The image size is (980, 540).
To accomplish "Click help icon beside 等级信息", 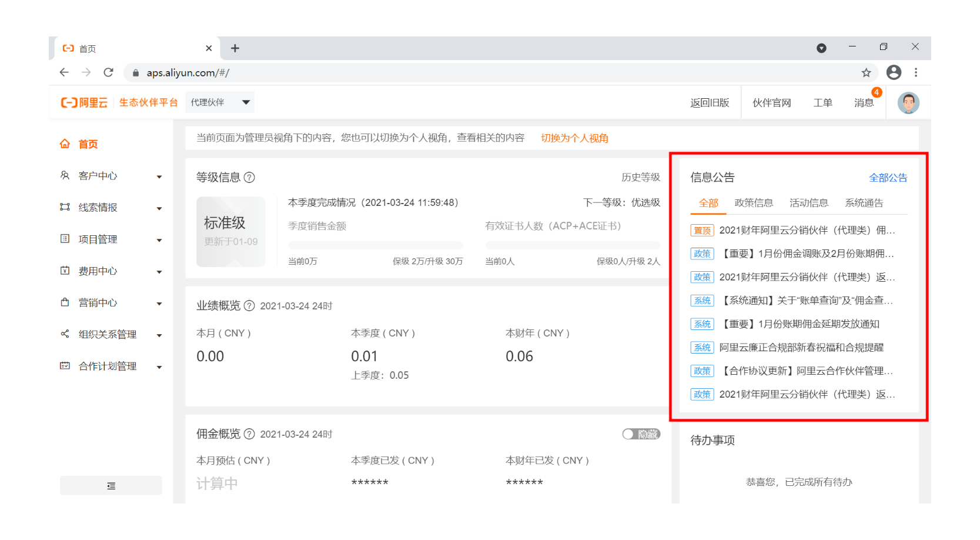I will tap(249, 177).
